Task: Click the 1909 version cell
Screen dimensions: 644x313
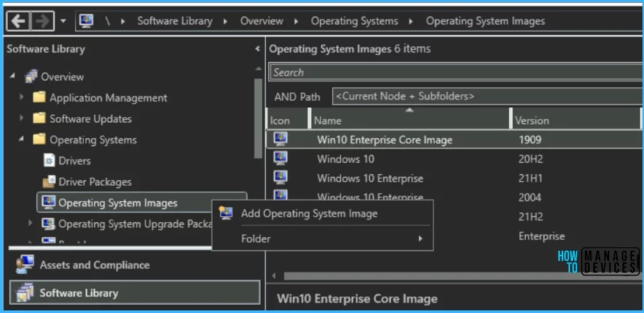Action: point(530,140)
